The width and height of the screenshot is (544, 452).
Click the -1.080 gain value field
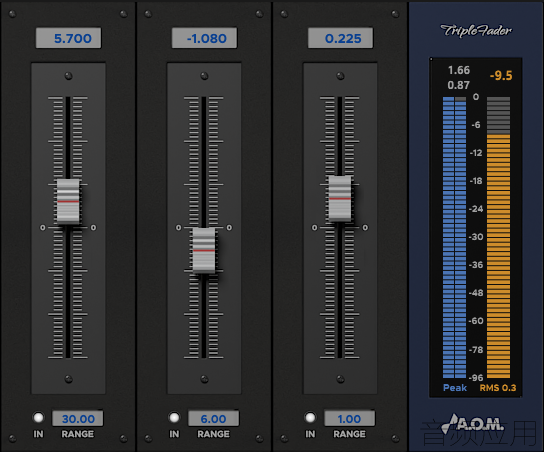204,38
